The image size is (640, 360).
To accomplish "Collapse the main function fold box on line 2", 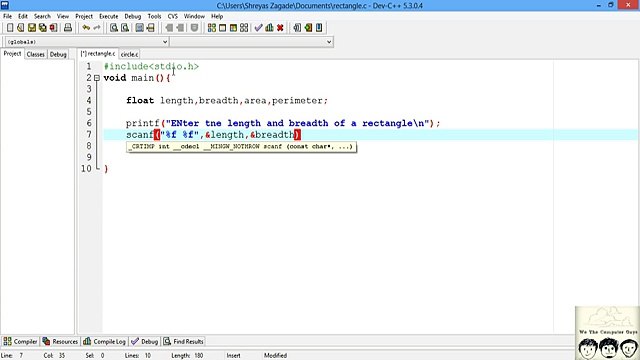I will [x=97, y=78].
